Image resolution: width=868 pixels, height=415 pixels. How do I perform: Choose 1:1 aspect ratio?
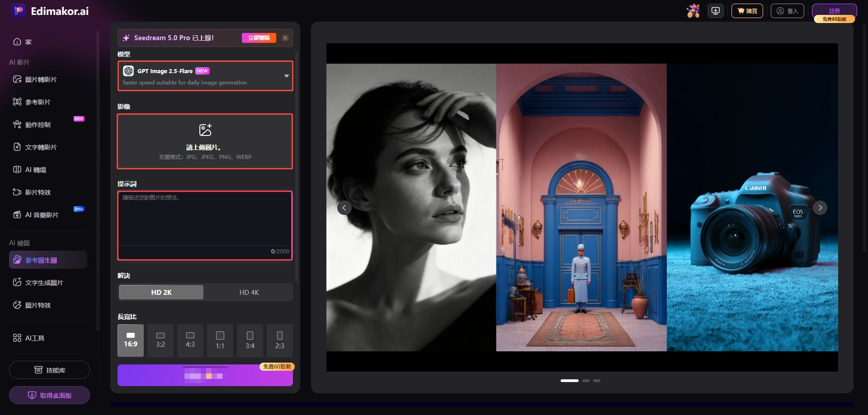[220, 340]
